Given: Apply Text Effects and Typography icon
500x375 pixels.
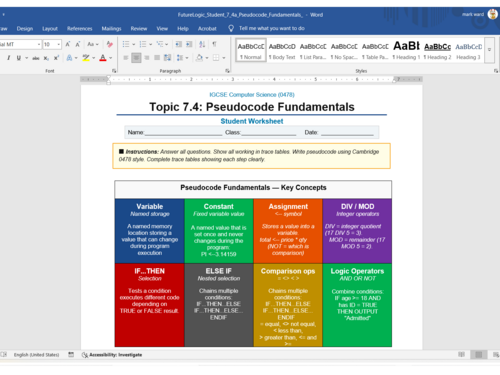Looking at the screenshot, I should [x=69, y=58].
